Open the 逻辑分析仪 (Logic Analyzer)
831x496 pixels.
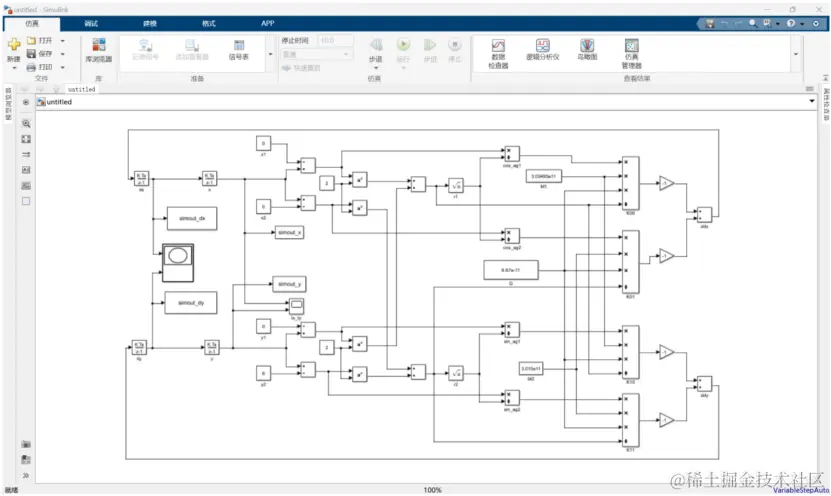543,49
